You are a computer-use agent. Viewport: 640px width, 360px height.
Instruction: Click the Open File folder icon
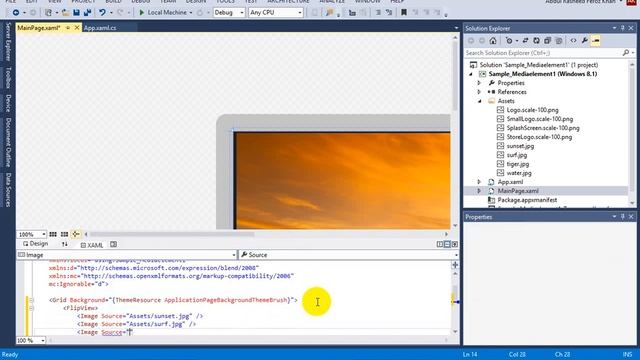65,13
